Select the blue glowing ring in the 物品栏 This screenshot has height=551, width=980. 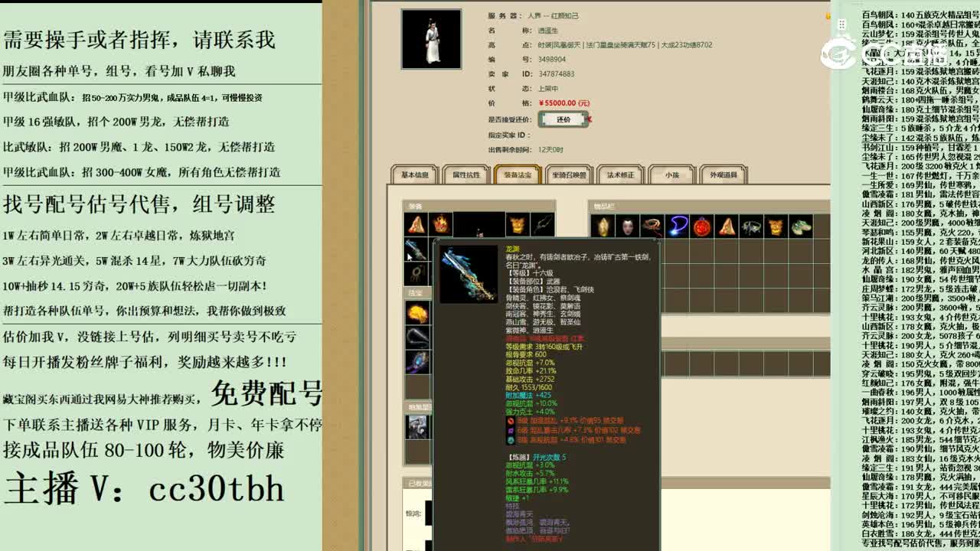pos(678,227)
